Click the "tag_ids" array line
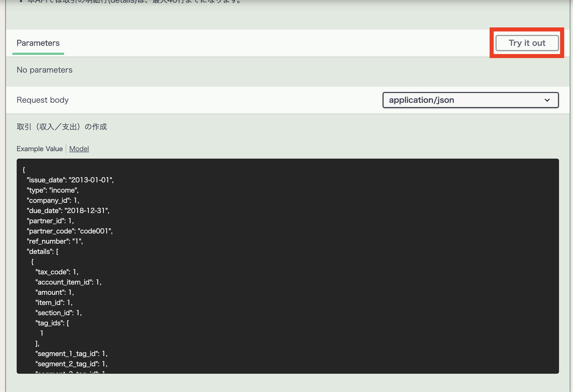 (52, 323)
